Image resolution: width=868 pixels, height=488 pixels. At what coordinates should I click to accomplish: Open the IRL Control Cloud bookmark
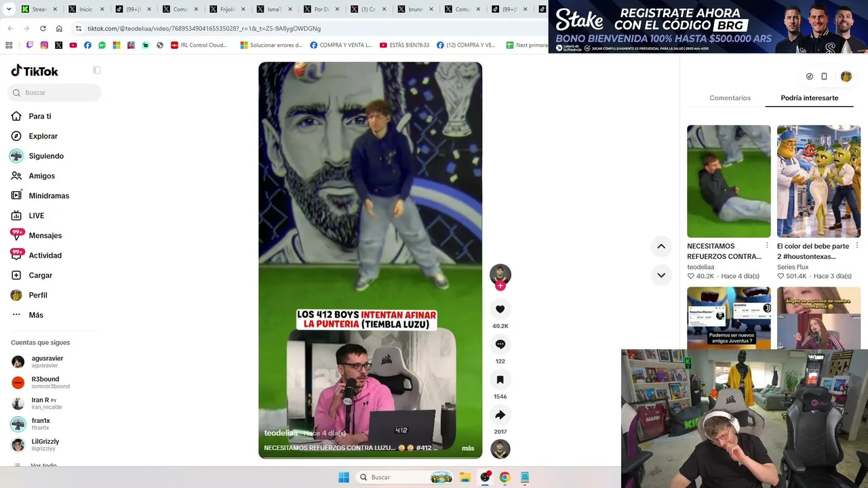pyautogui.click(x=199, y=45)
